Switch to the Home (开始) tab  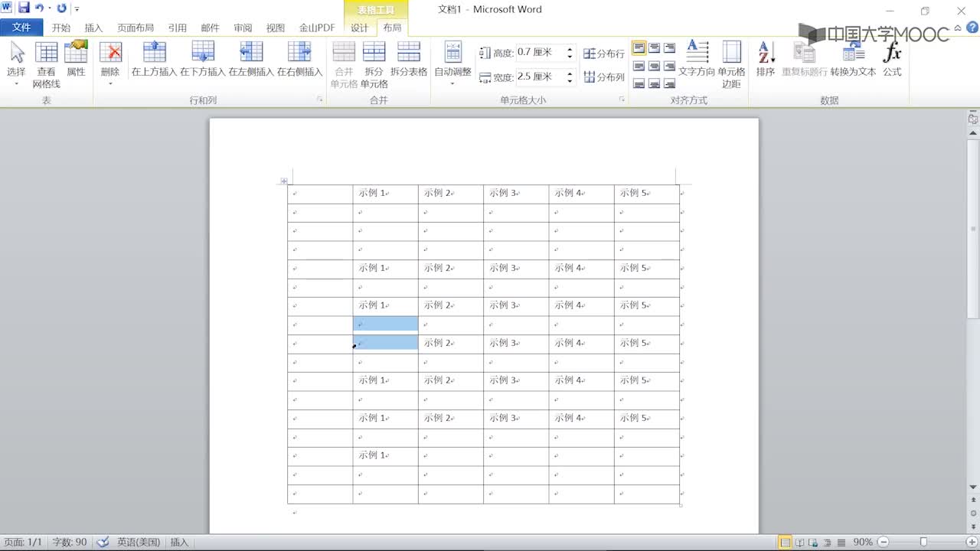tap(61, 28)
